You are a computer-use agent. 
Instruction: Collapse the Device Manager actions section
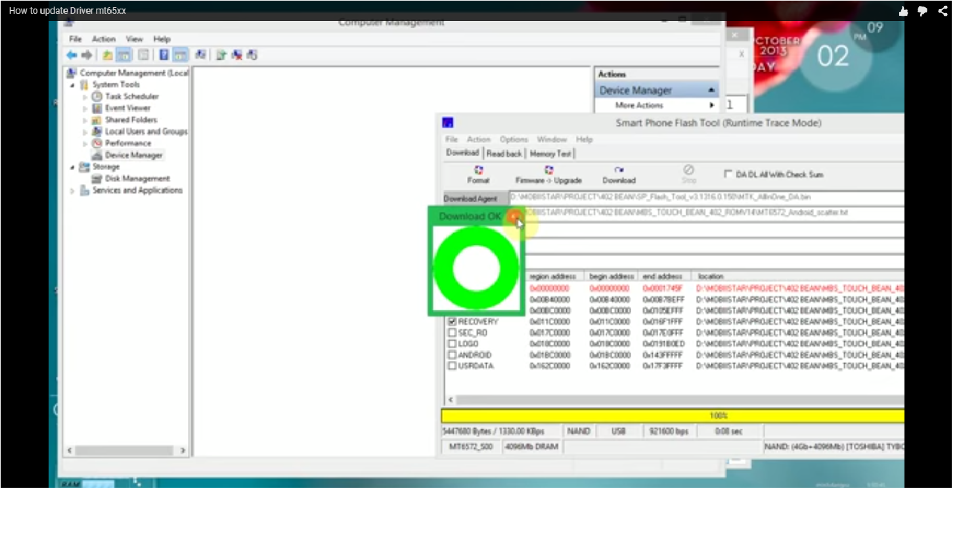click(x=711, y=90)
